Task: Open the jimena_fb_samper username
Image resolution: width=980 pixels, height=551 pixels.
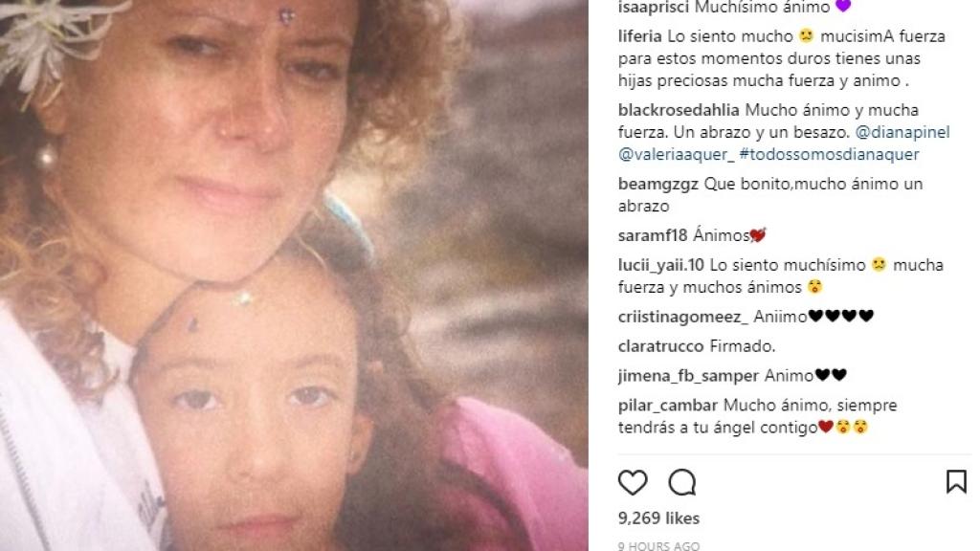Action: [x=688, y=375]
